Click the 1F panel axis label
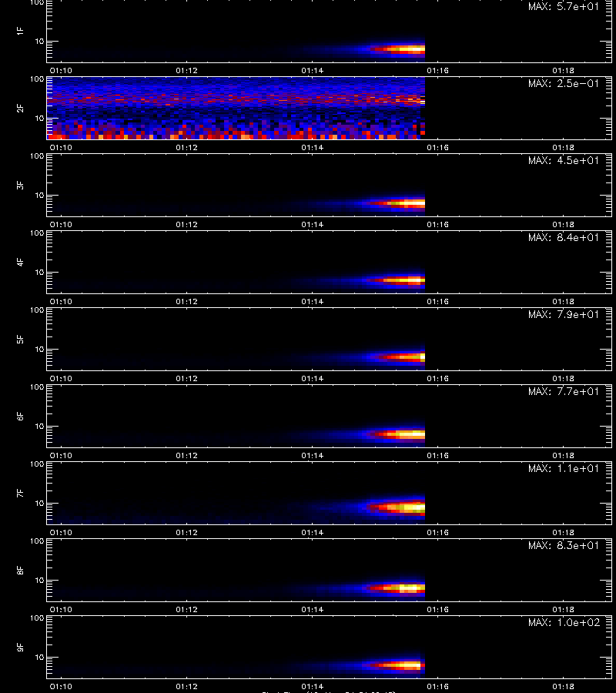The image size is (616, 693). coord(20,31)
